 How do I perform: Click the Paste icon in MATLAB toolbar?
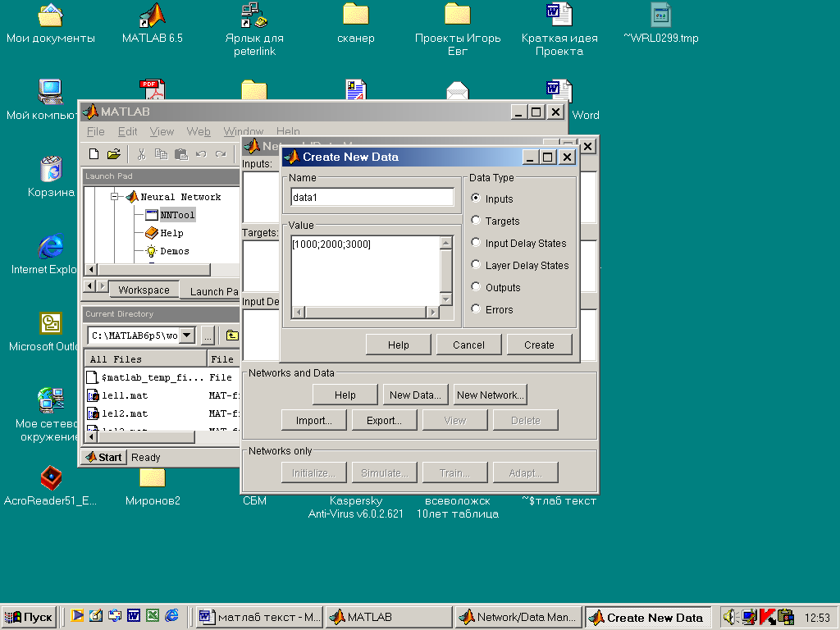pyautogui.click(x=181, y=154)
